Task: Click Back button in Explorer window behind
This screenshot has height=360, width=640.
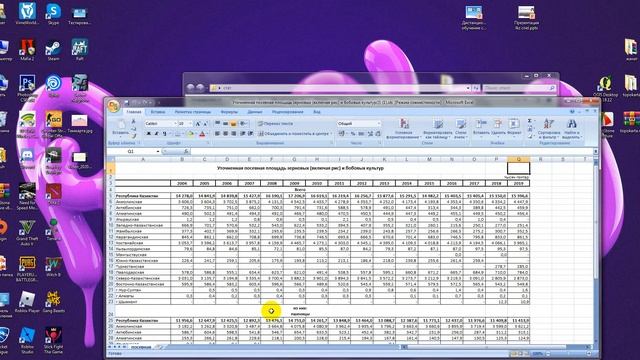Action: [x=190, y=87]
